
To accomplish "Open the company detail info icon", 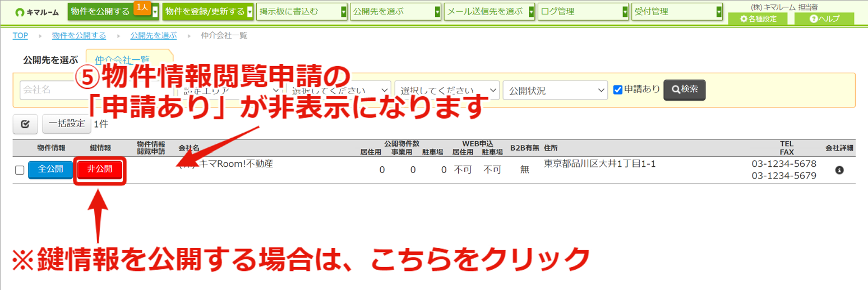I will pos(839,170).
